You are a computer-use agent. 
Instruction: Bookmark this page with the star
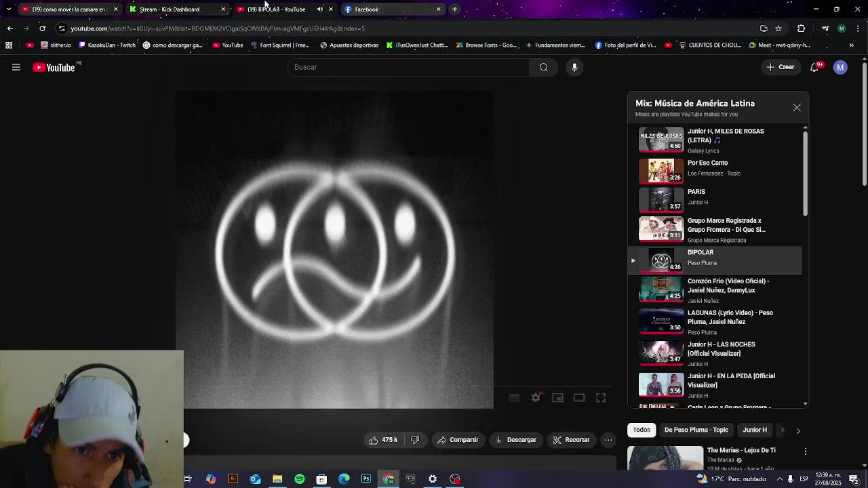point(778,28)
